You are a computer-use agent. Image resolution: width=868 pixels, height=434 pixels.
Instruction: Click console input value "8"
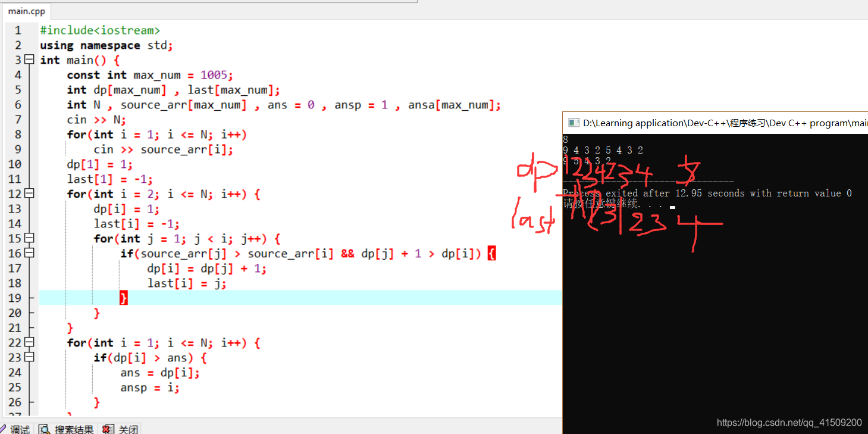point(565,140)
